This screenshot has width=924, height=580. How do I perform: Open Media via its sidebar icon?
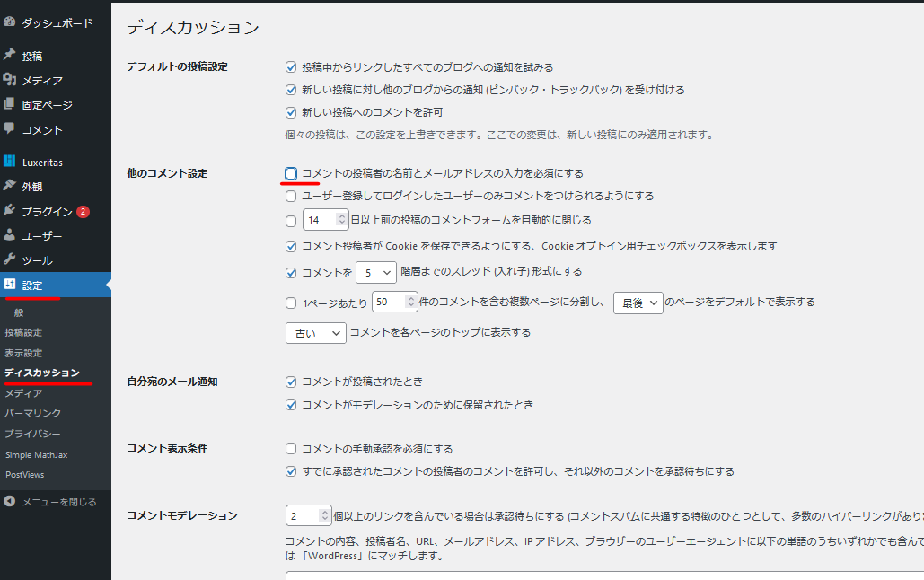[10, 80]
